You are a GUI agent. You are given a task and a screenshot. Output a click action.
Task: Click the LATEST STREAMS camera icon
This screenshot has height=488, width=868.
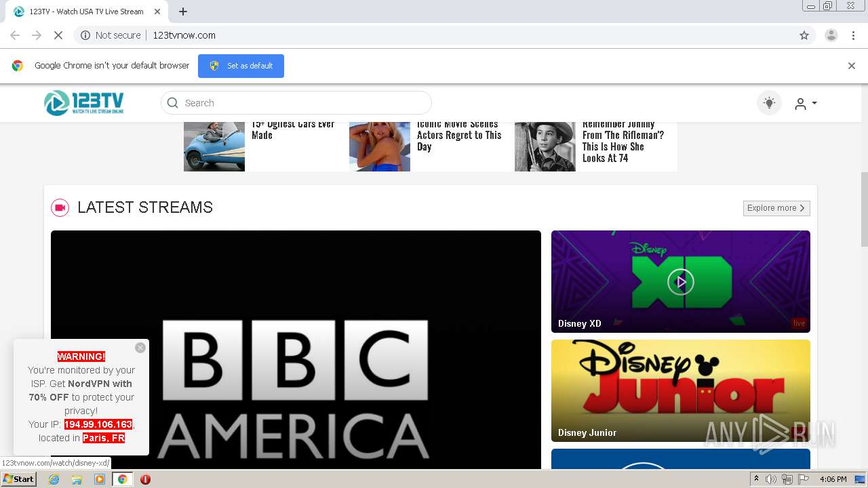60,207
